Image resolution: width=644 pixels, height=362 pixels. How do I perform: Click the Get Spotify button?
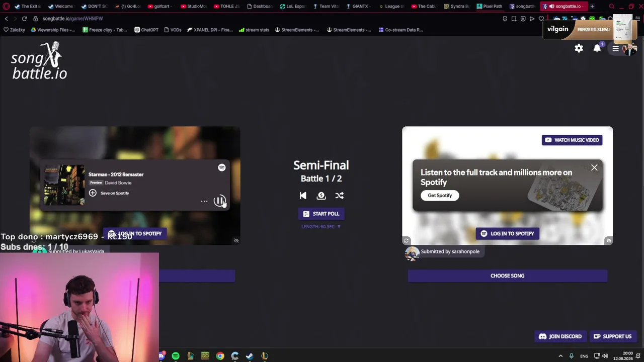(440, 196)
